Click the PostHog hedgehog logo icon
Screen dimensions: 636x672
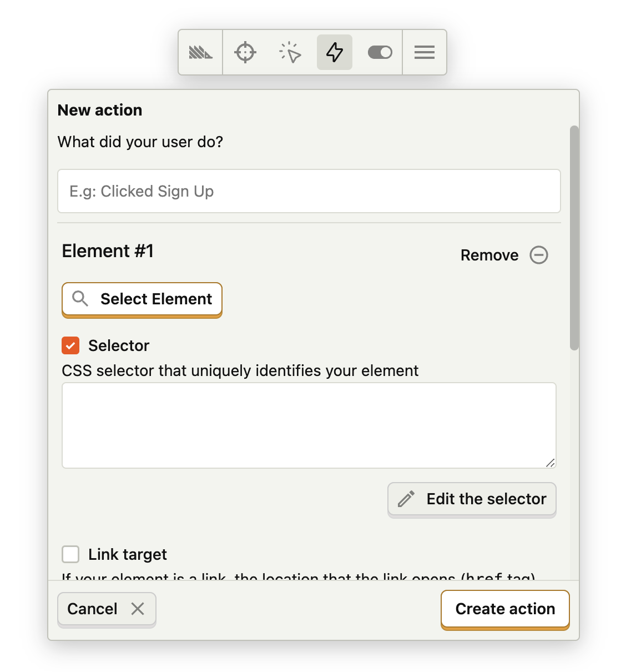200,52
